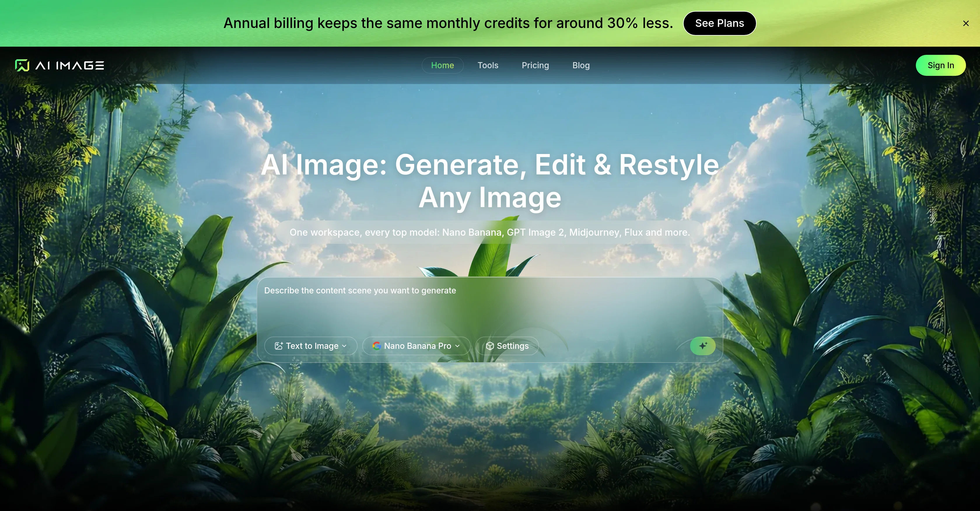Image resolution: width=980 pixels, height=511 pixels.
Task: Open the Text to Image mode dropdown
Action: [x=310, y=346]
